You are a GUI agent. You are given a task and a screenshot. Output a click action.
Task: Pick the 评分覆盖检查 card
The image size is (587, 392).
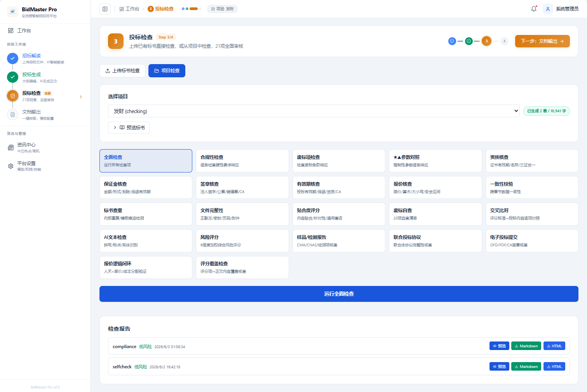click(x=242, y=267)
